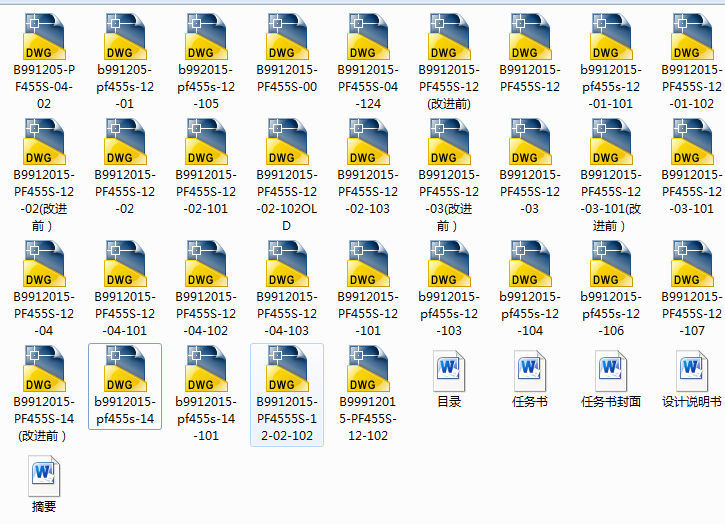Click drawing file B9912015-PF455S-12-02-101

(206, 166)
